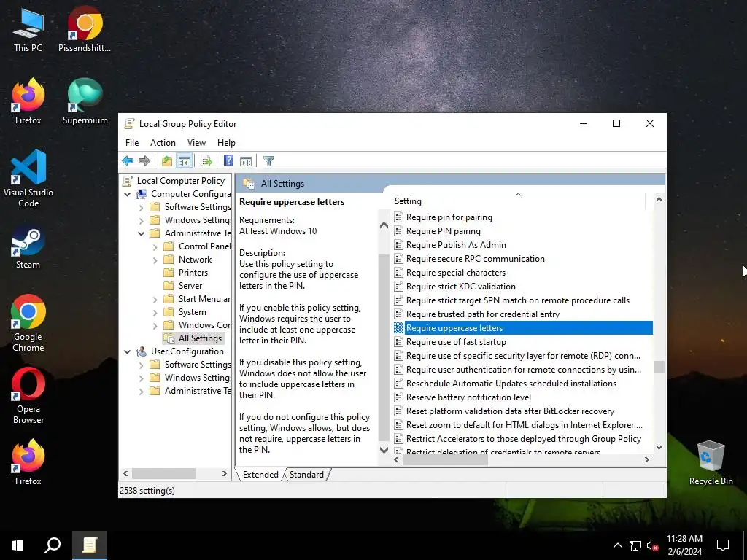Click the settings list horizontal scrollbar thumb
The image size is (747, 560).
pyautogui.click(x=446, y=460)
